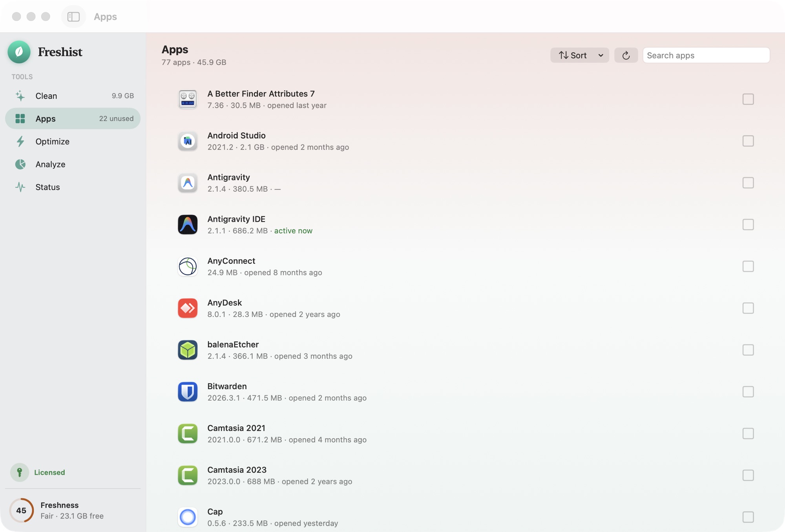Click the Analyze pie chart icon
This screenshot has width=785, height=532.
[20, 164]
